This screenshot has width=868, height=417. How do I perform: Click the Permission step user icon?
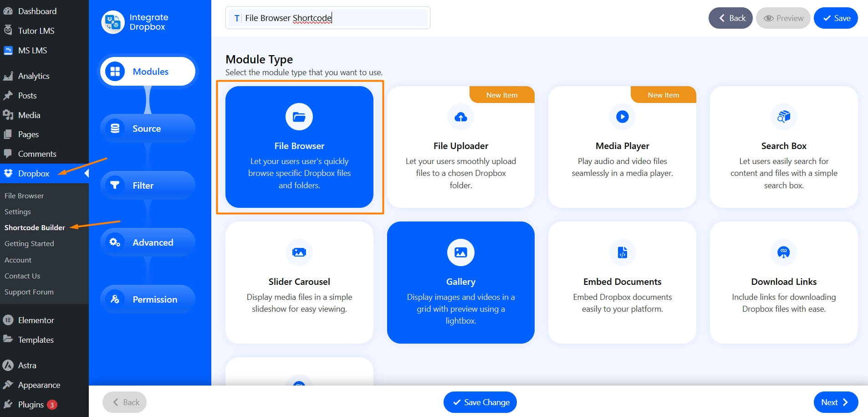pyautogui.click(x=115, y=299)
